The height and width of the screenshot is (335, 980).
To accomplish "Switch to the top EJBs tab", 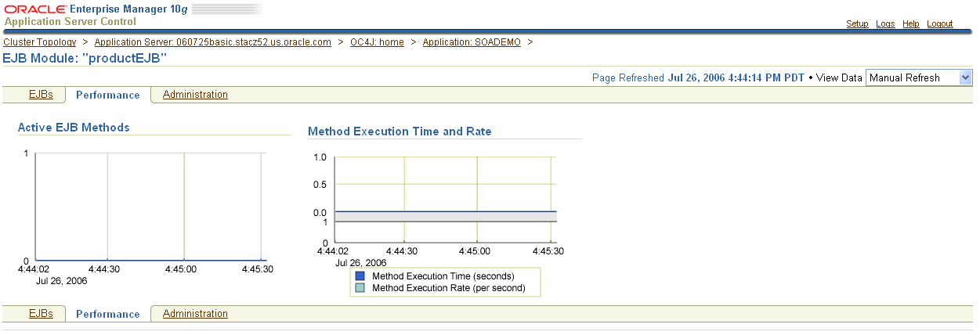I will (41, 95).
